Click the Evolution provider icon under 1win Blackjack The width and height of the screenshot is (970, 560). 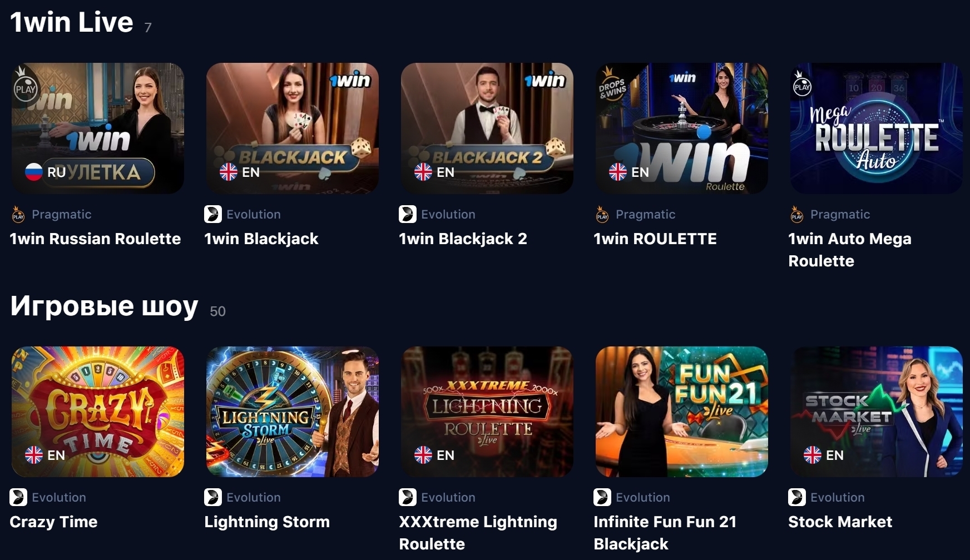click(213, 214)
